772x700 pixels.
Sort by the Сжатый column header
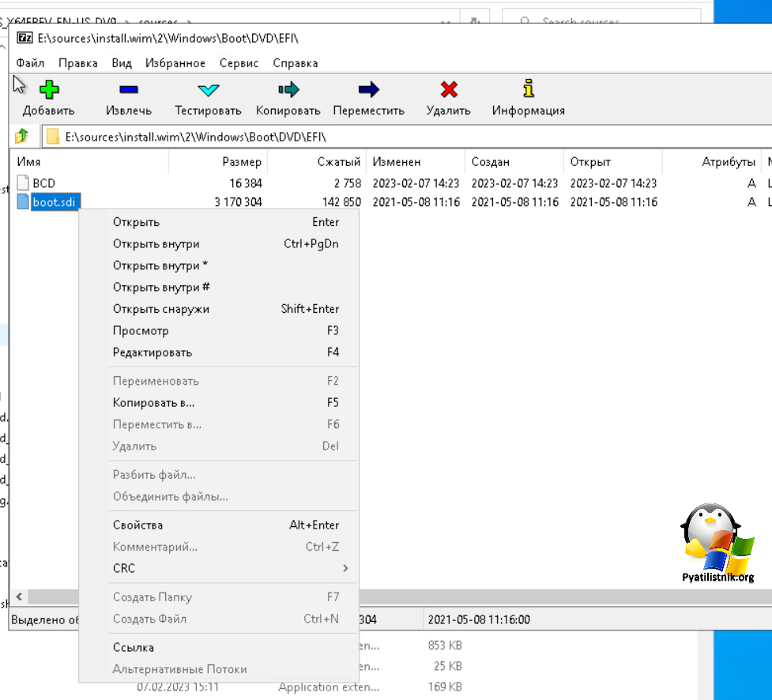point(317,161)
